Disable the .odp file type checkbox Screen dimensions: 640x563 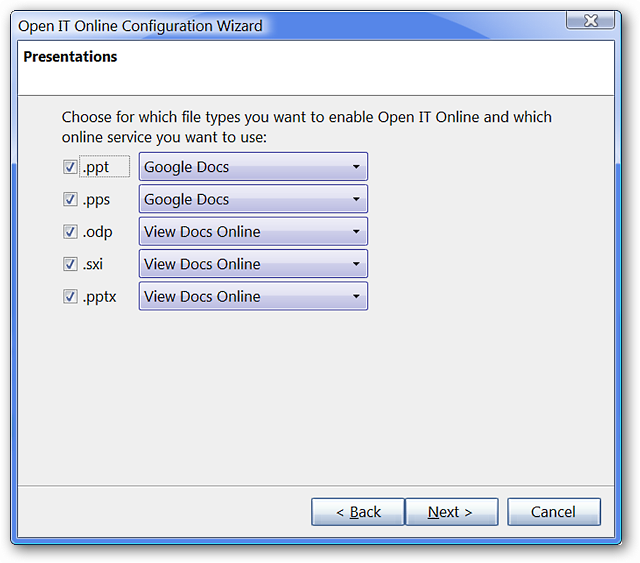click(70, 231)
